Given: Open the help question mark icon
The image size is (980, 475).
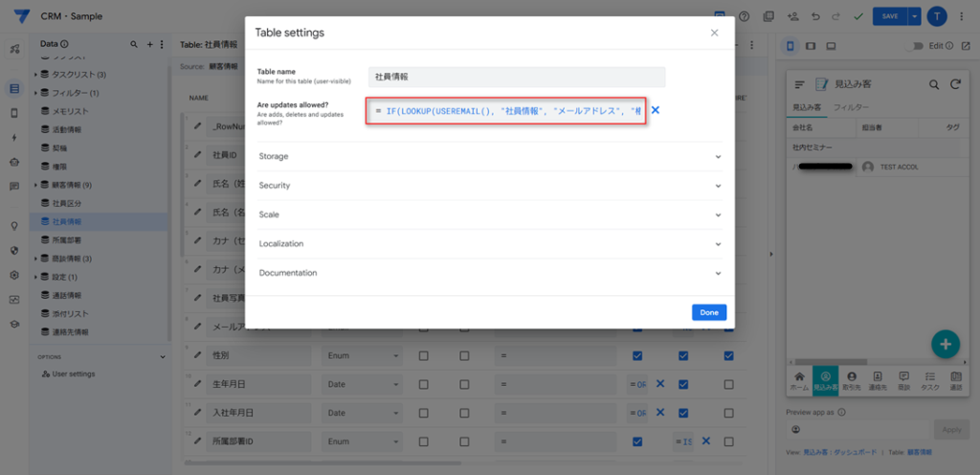Looking at the screenshot, I should [x=744, y=16].
